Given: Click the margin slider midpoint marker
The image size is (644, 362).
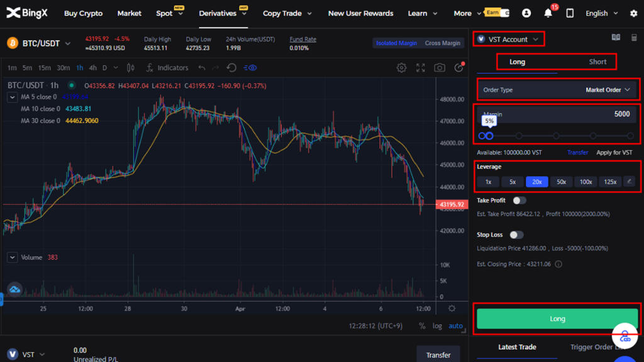Looking at the screenshot, I should 556,136.
